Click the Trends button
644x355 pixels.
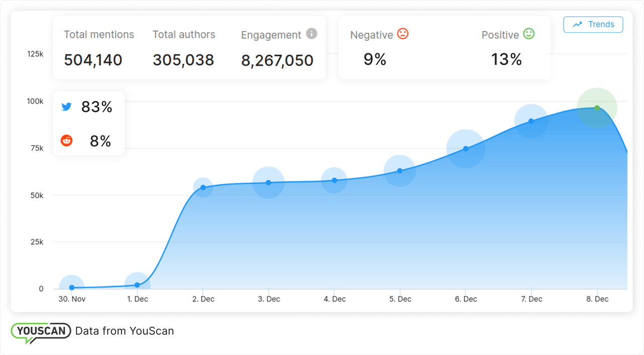click(x=593, y=25)
